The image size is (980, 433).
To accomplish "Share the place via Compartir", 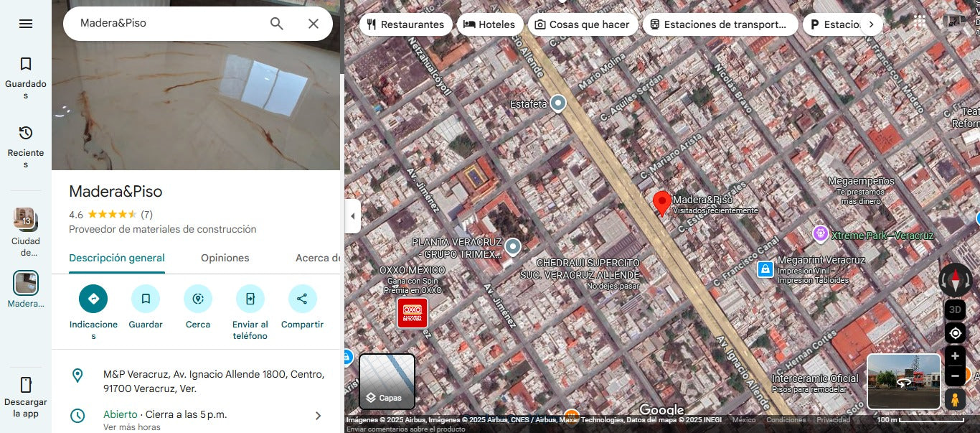I will (302, 299).
